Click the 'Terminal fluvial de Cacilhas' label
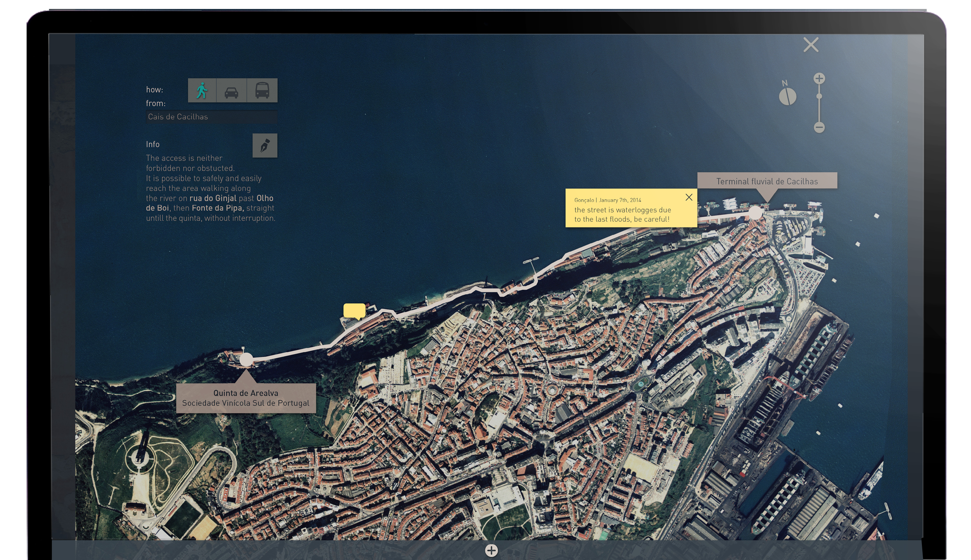The image size is (971, 560). [x=767, y=181]
